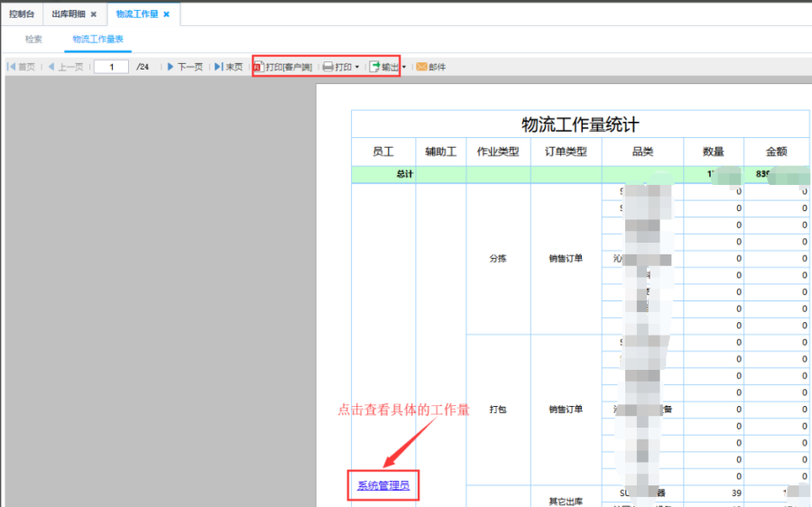Click the printer 打印 icon

coord(328,67)
